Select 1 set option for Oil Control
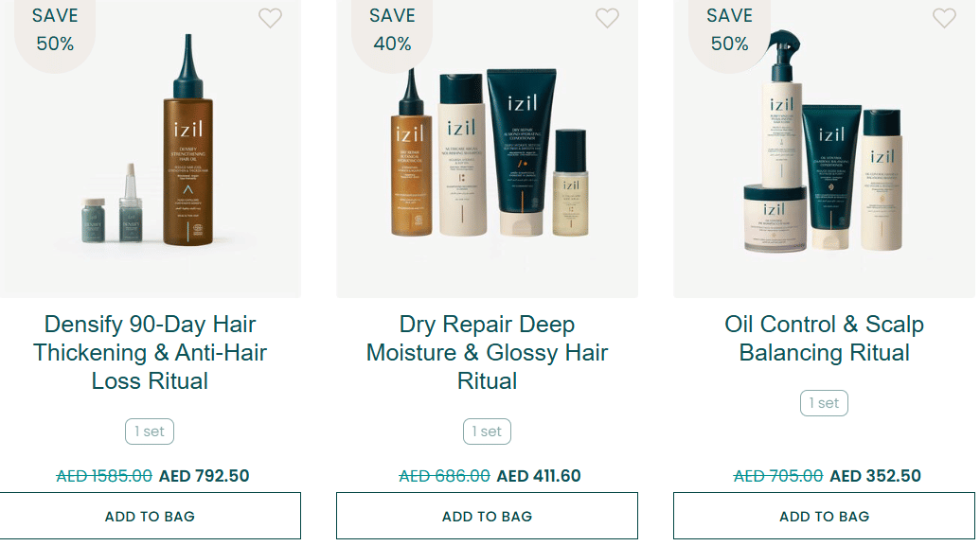The image size is (980, 546). pos(824,403)
